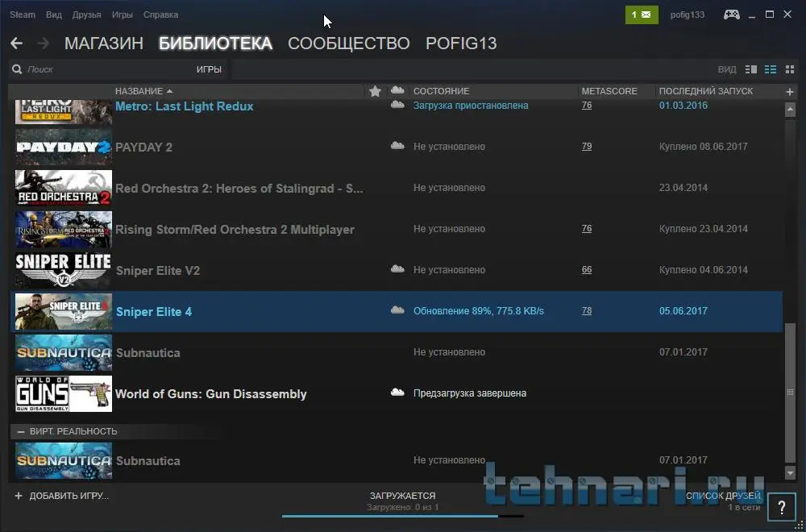Open help via question mark button

[x=781, y=509]
